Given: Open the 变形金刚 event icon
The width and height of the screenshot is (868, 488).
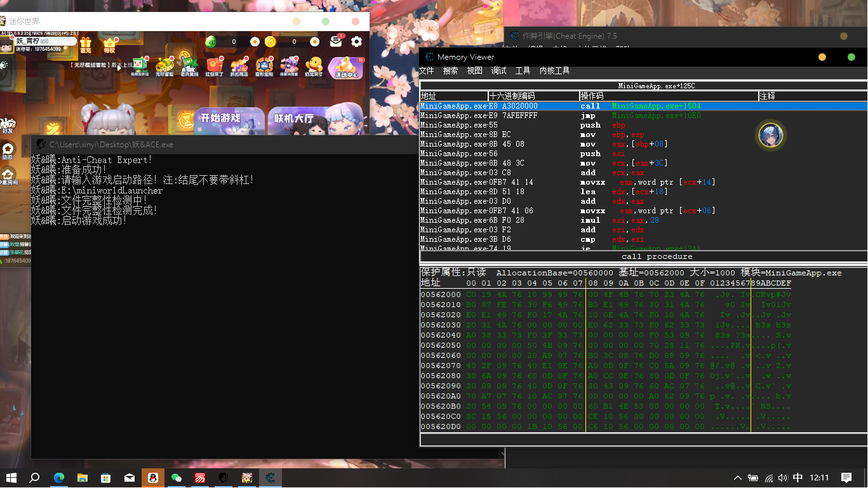Looking at the screenshot, I should (264, 65).
